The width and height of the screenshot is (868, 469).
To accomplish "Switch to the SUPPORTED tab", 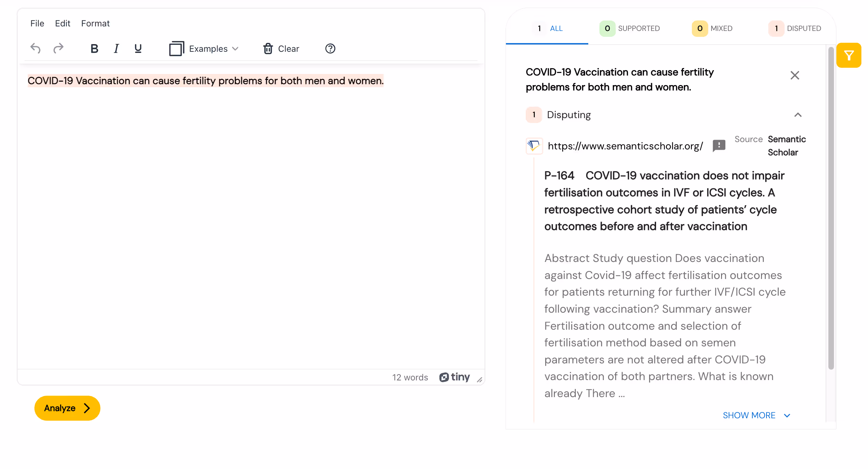I will pyautogui.click(x=630, y=28).
